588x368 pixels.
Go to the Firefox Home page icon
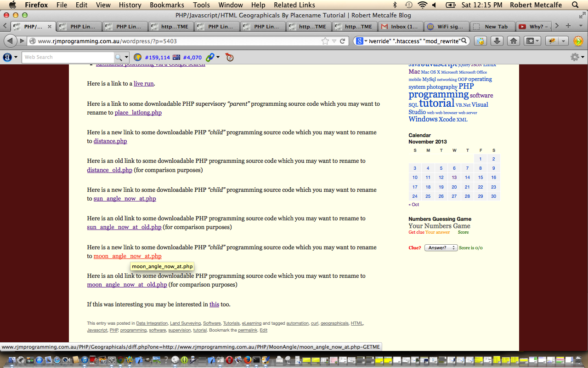coord(514,41)
